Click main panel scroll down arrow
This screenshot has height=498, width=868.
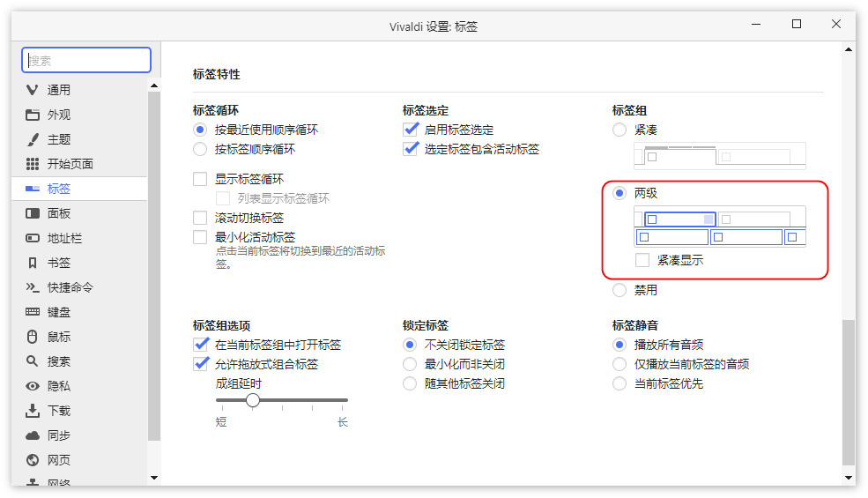click(848, 478)
